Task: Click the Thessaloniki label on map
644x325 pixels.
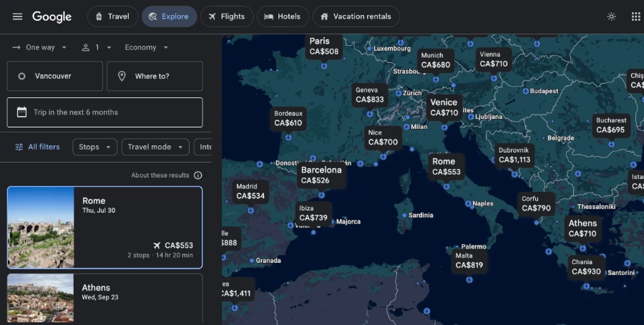Action: (x=596, y=207)
